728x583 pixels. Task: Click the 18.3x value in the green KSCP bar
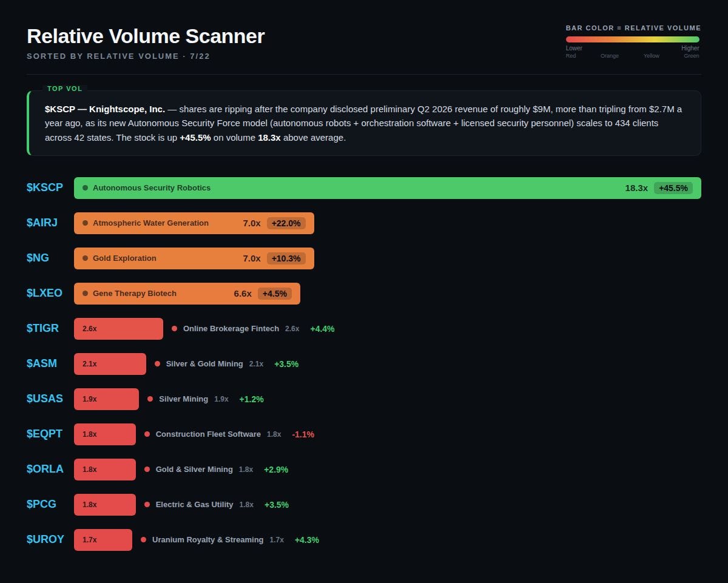click(x=636, y=188)
